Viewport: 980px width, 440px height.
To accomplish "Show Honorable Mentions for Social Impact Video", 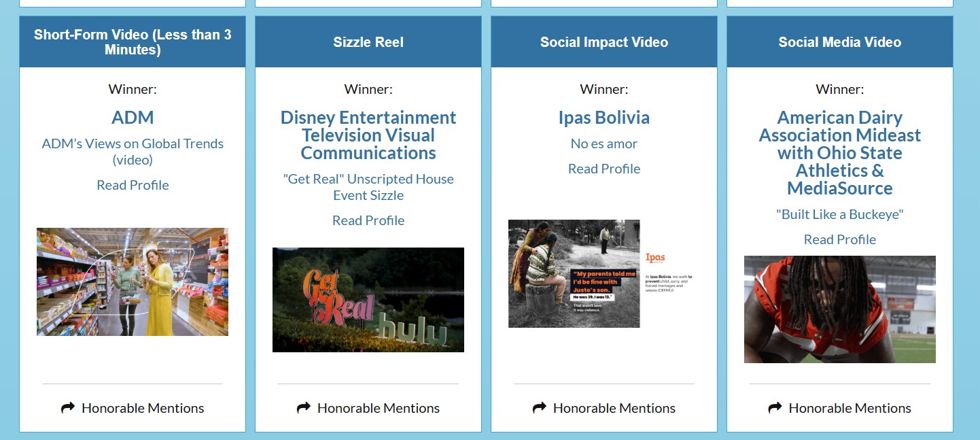I will pos(614,408).
